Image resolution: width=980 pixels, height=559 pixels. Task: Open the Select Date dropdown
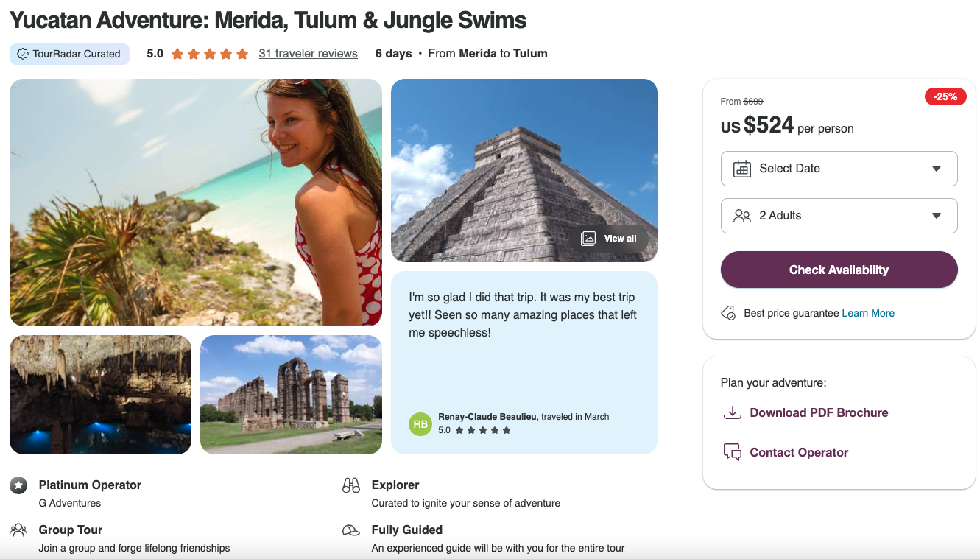coord(839,169)
